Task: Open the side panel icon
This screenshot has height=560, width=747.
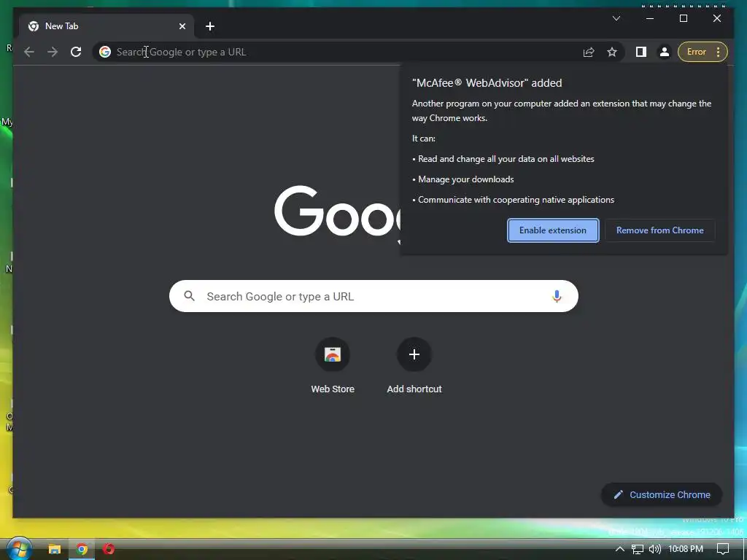Action: pyautogui.click(x=641, y=52)
